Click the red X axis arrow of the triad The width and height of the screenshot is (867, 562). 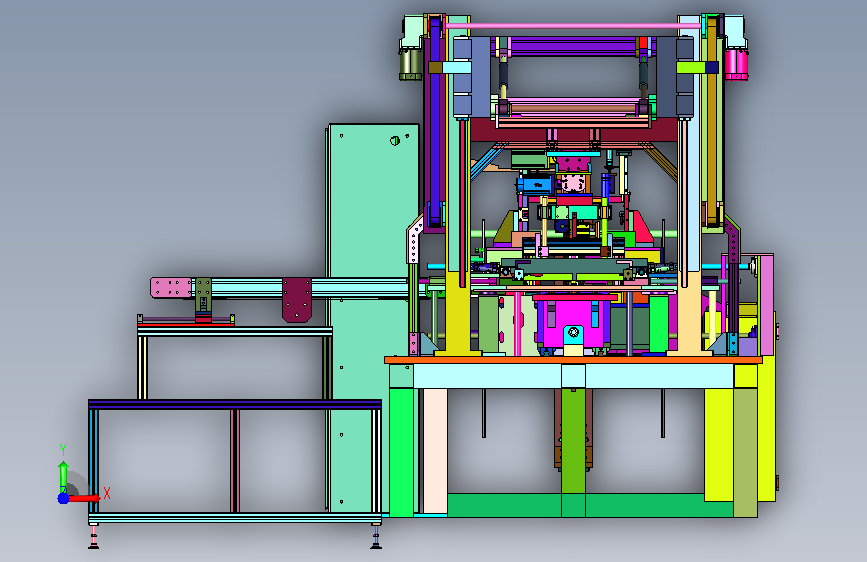pyautogui.click(x=85, y=498)
